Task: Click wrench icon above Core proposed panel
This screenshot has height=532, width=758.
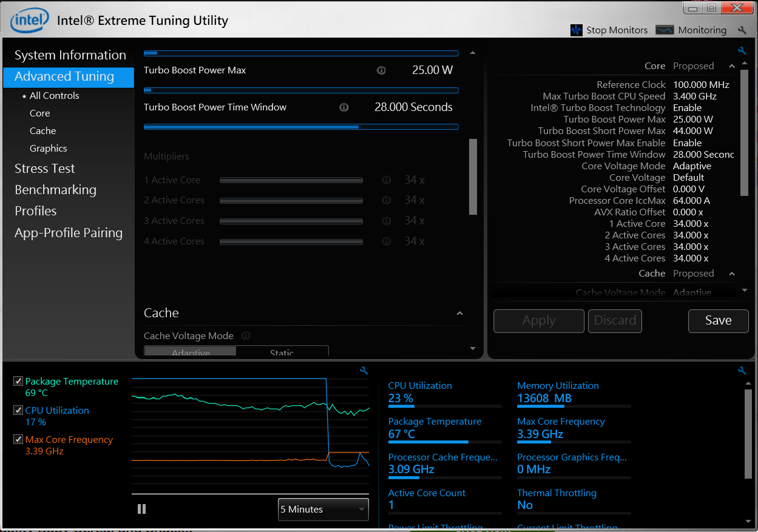Action: click(x=742, y=51)
